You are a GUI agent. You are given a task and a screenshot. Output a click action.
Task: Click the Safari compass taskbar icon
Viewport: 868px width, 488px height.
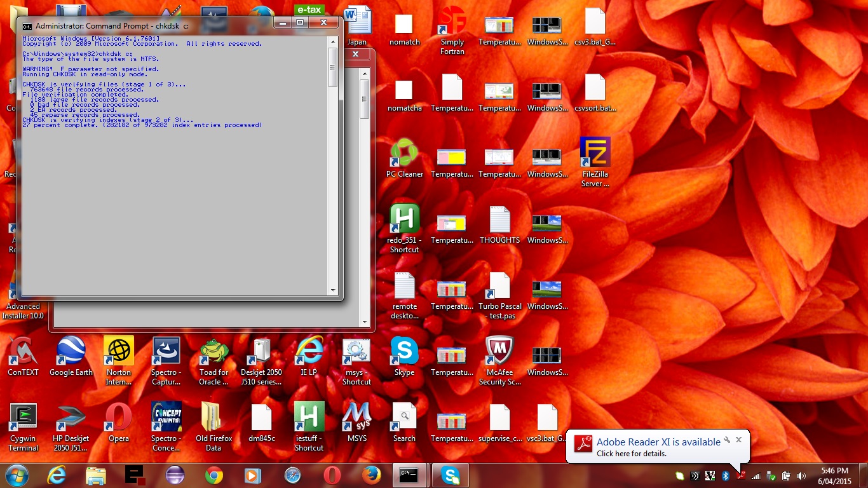292,475
